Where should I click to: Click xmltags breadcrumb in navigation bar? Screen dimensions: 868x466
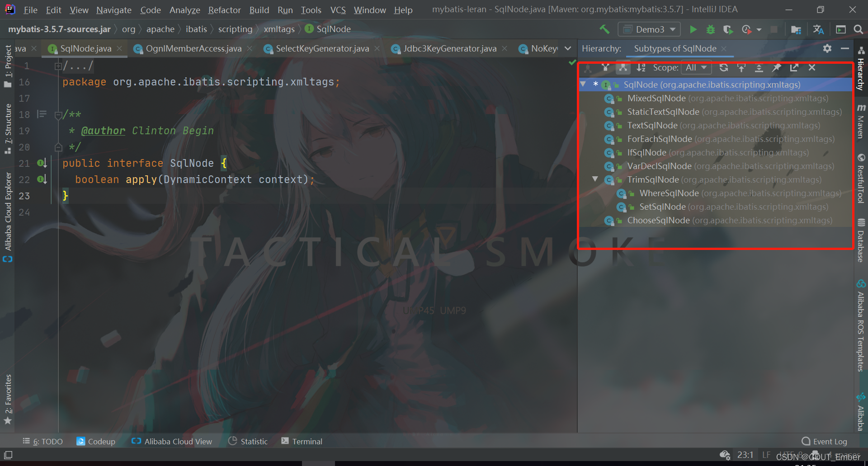pos(279,29)
